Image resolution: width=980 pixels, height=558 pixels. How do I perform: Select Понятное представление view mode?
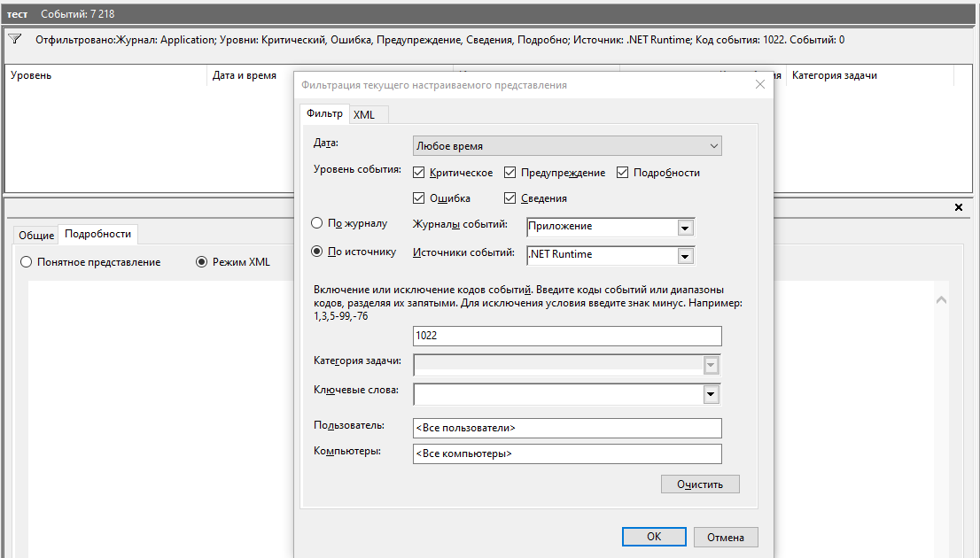tap(27, 262)
